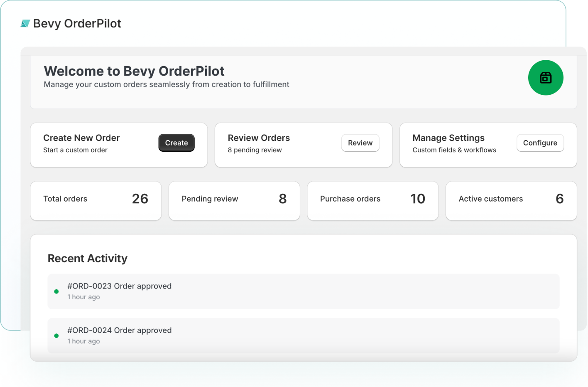Open the Review button for pending orders
This screenshot has width=588, height=387.
pyautogui.click(x=360, y=143)
